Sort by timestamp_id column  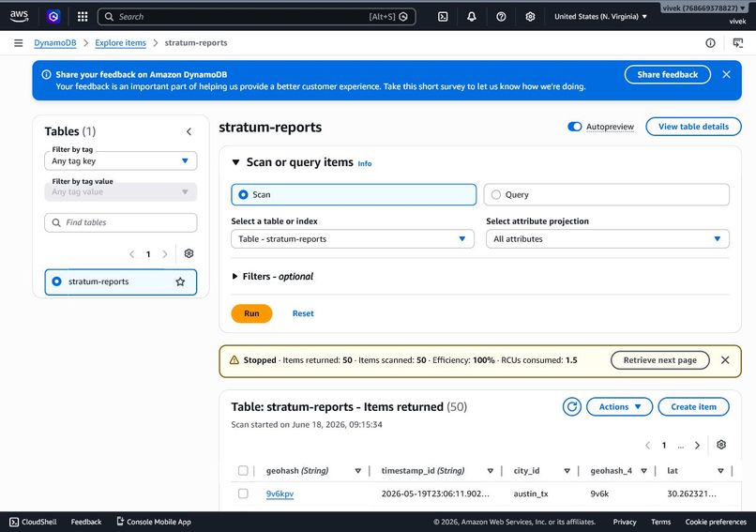pyautogui.click(x=491, y=471)
